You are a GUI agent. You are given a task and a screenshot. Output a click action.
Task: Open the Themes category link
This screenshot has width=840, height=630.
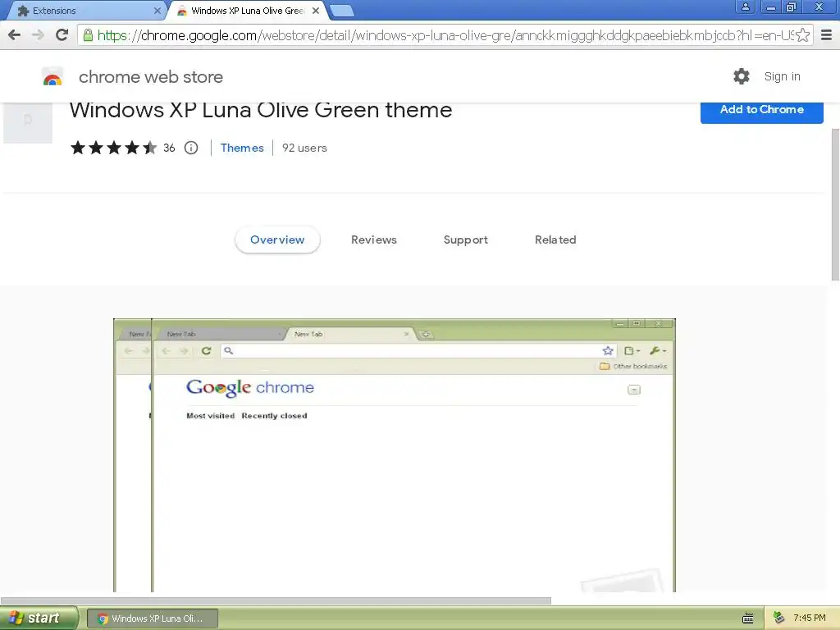(242, 148)
